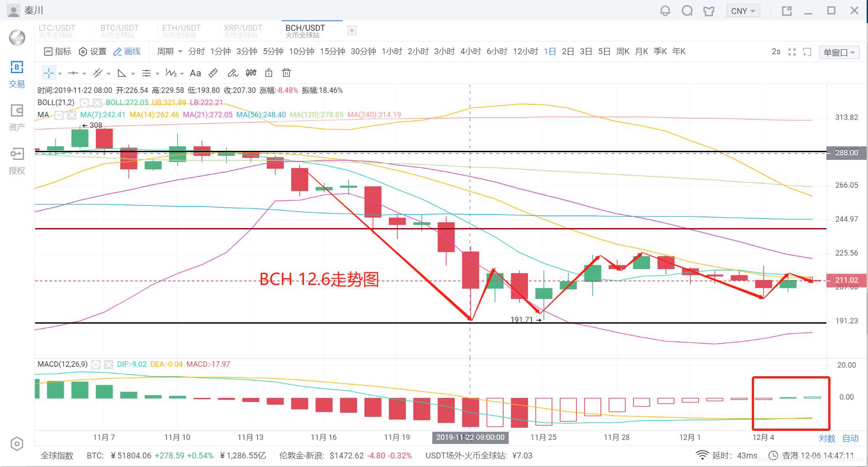868x467 pixels.
Task: Select 1日 daily period
Action: click(550, 51)
